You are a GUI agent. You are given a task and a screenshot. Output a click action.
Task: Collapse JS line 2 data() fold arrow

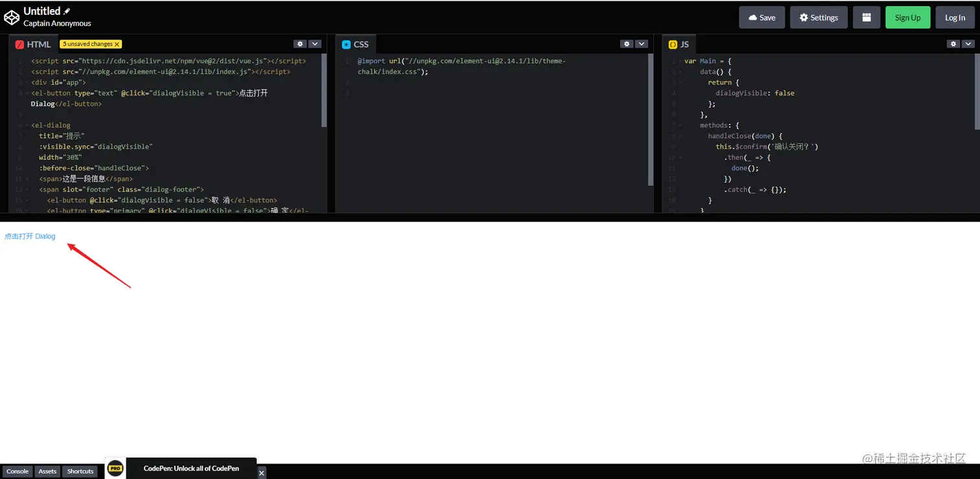(680, 72)
